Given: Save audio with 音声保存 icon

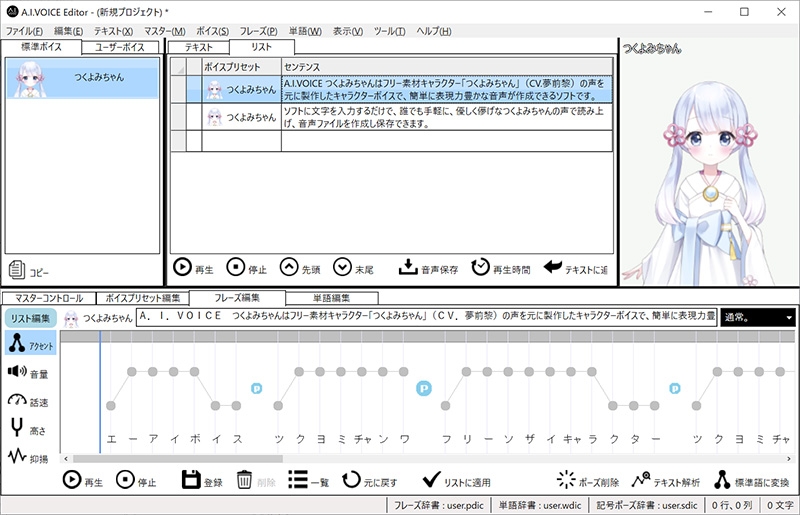Looking at the screenshot, I should [428, 267].
